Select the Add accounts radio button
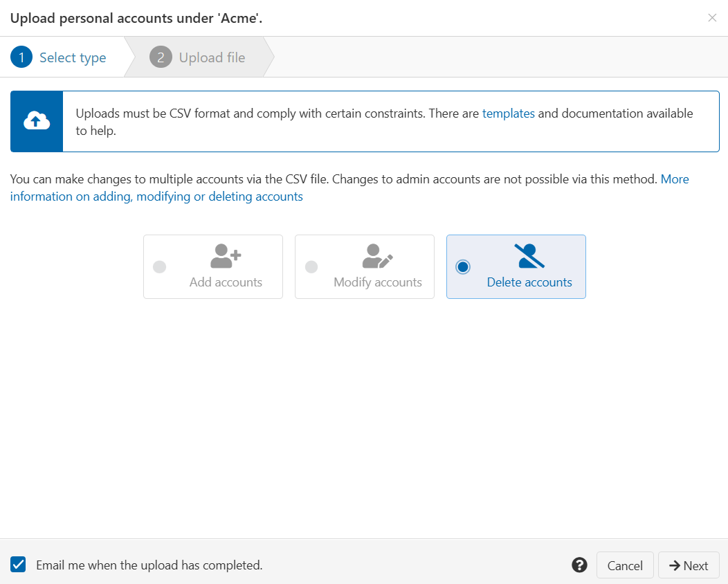The height and width of the screenshot is (584, 728). pos(160,266)
